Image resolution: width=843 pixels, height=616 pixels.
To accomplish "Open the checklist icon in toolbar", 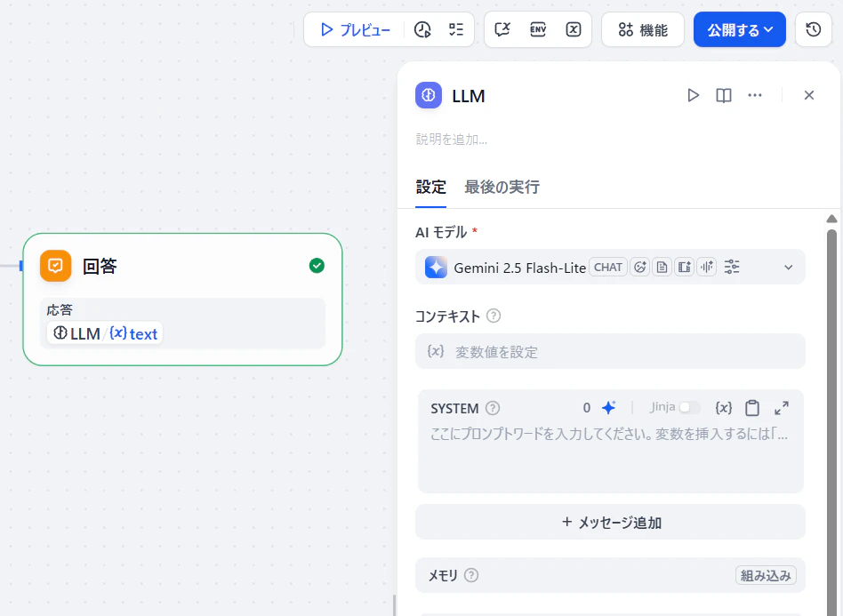I will coord(456,29).
